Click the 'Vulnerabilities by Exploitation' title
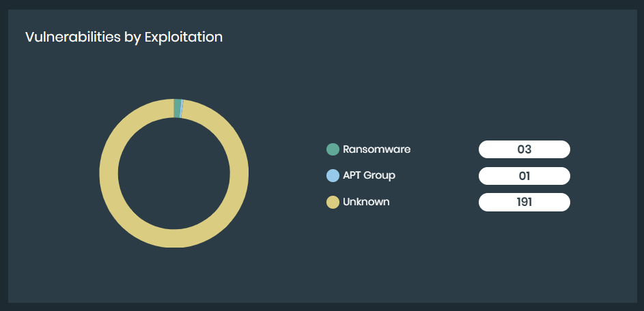The height and width of the screenshot is (311, 644). click(x=124, y=37)
